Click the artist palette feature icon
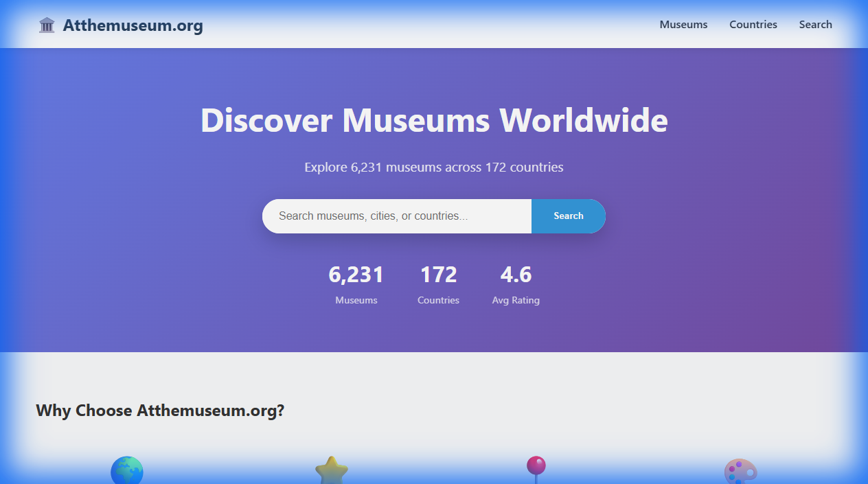Image resolution: width=868 pixels, height=484 pixels. pos(742,472)
